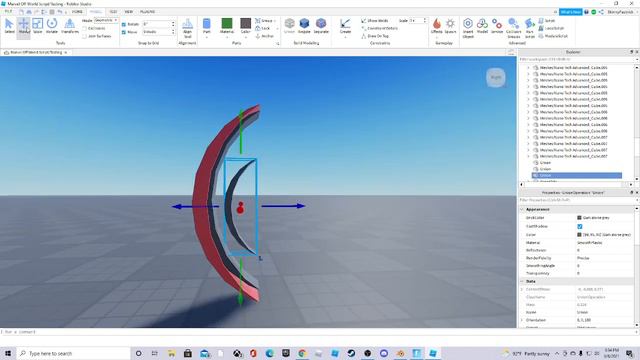Open the Effects gameplay menu
Viewport: 640px width, 360px height.
point(436,26)
